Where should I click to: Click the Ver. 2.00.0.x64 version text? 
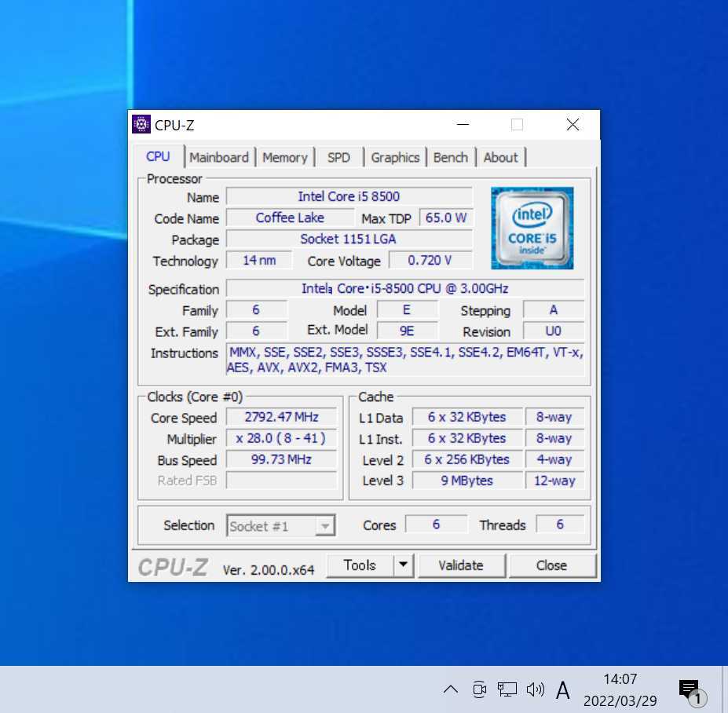coord(269,569)
